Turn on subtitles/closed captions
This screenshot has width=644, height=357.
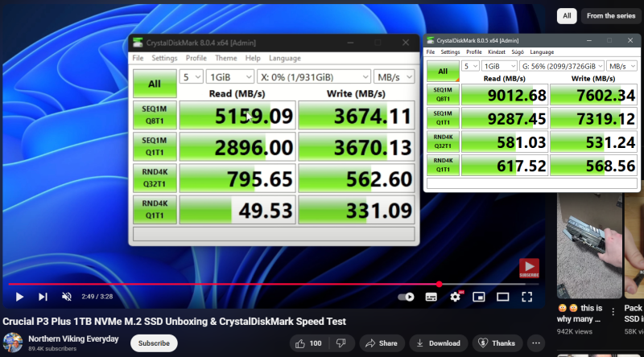tap(431, 297)
